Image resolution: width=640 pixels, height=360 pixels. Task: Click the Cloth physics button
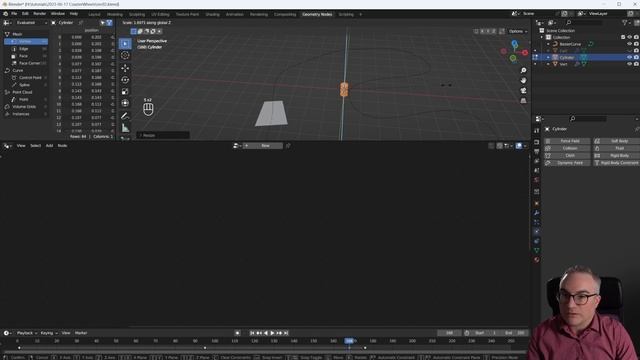tap(567, 156)
